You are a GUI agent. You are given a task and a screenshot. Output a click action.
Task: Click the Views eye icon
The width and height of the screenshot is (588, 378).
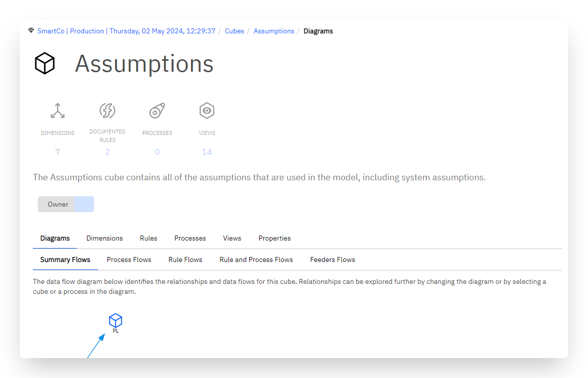[x=206, y=111]
